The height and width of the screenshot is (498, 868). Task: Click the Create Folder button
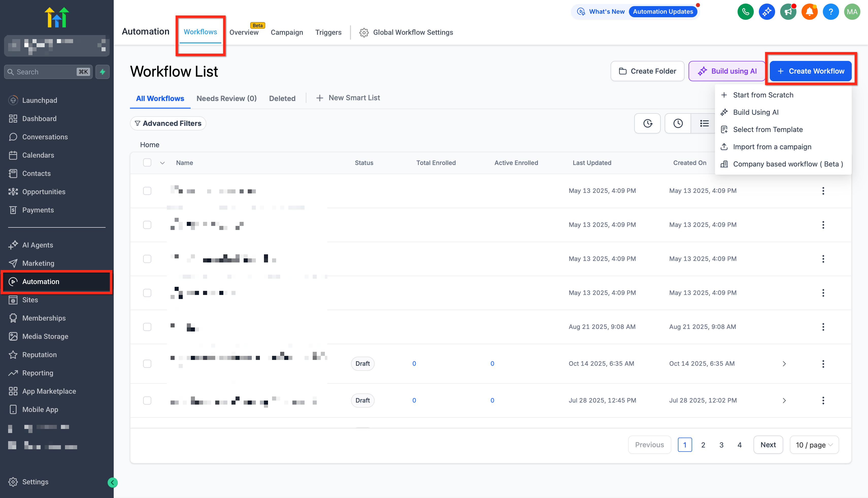coord(647,71)
